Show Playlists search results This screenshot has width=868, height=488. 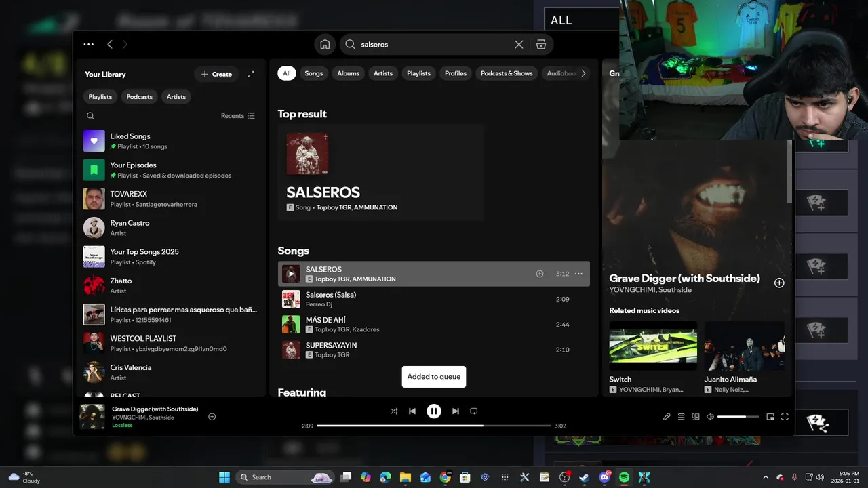pos(418,73)
